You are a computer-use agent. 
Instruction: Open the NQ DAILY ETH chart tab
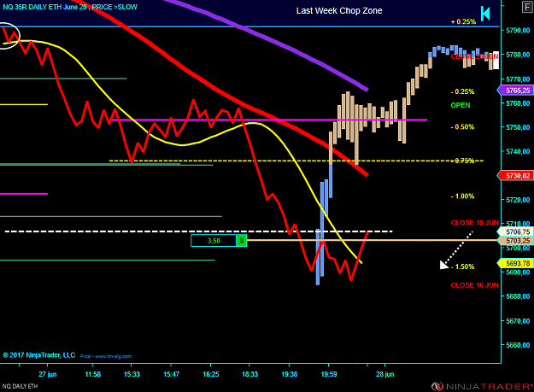point(21,386)
